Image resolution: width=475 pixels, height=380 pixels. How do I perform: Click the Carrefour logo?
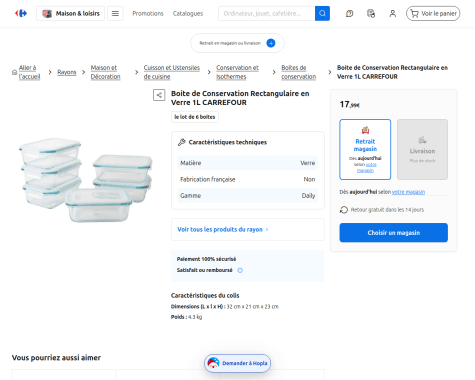[x=21, y=13]
